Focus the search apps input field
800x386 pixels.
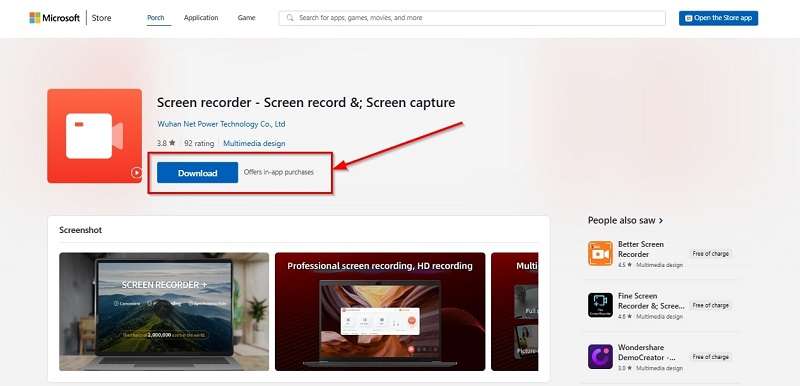click(x=472, y=18)
